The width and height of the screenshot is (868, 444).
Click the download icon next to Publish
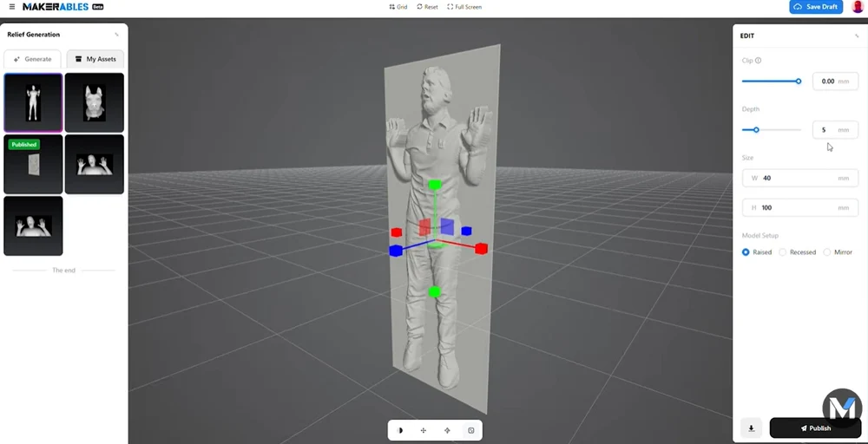coord(751,428)
